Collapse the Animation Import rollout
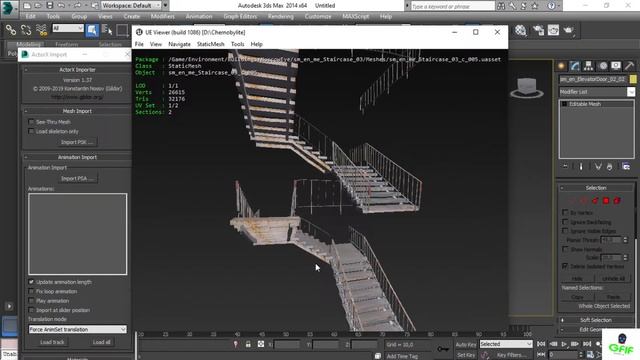The width and height of the screenshot is (640, 360). 77,157
